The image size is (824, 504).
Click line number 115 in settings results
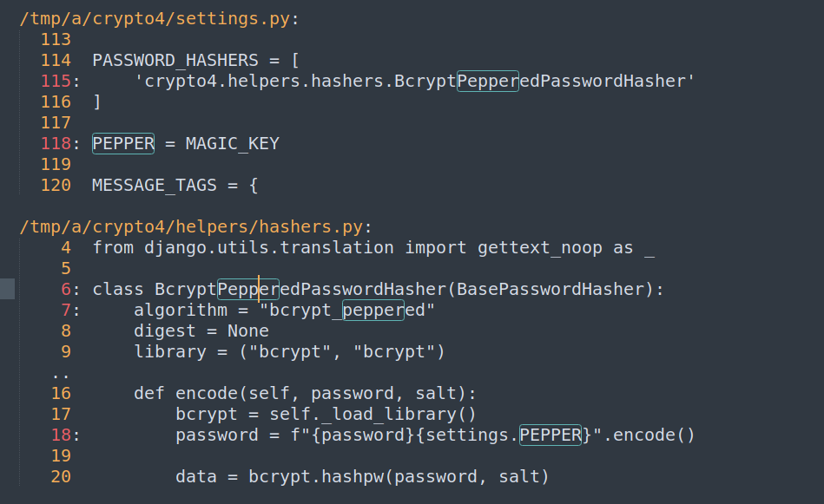[56, 81]
